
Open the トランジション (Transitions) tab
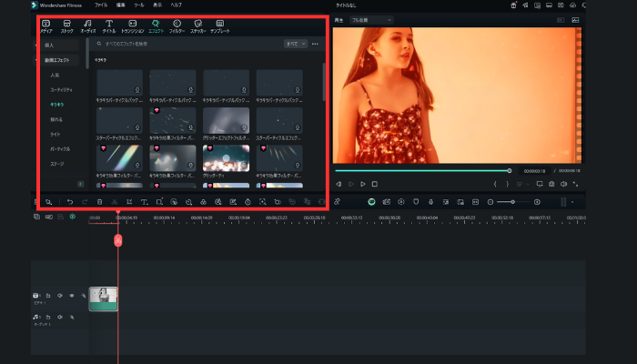pyautogui.click(x=133, y=26)
